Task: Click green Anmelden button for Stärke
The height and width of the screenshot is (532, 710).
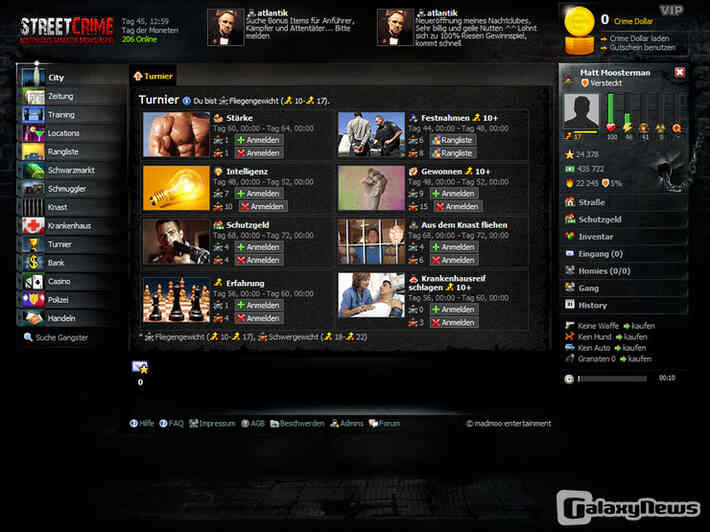Action: [x=258, y=140]
